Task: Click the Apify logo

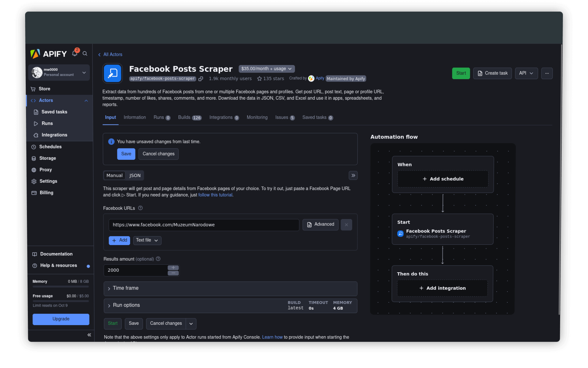Action: coord(49,54)
